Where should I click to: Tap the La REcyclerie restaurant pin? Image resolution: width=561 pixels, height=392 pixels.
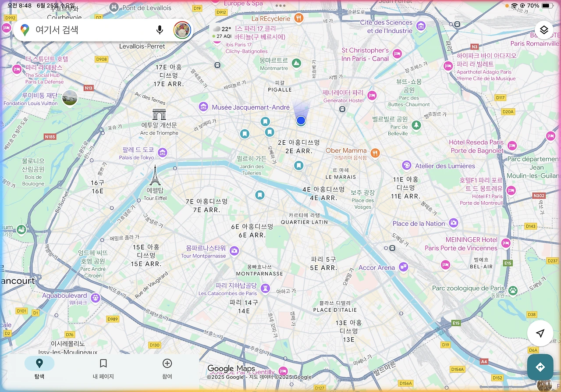click(299, 18)
